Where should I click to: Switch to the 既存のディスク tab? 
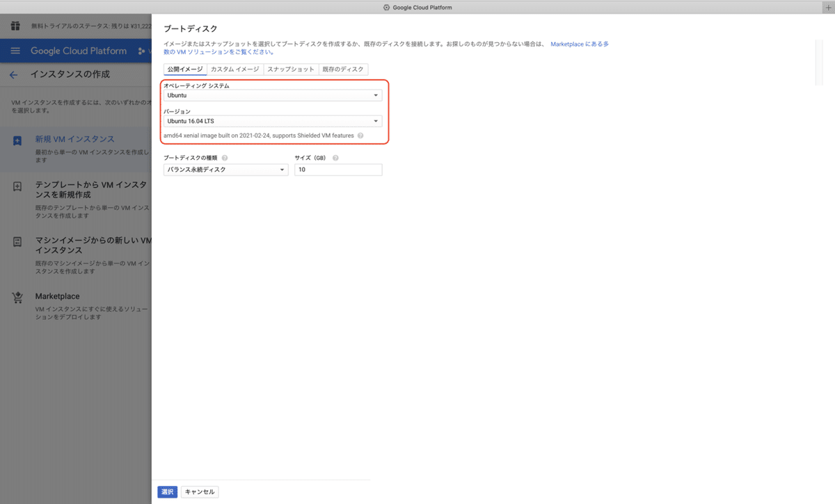[x=343, y=70]
